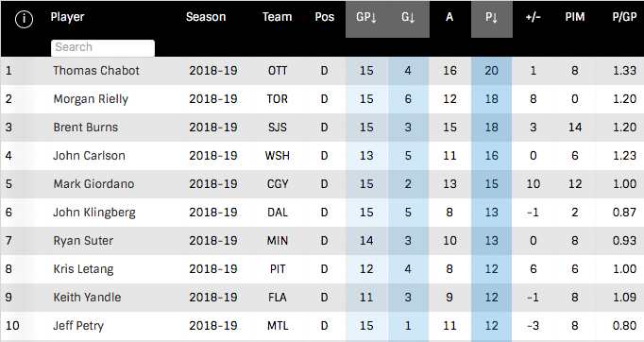This screenshot has height=342, width=644.
Task: Sort by the A assists header
Action: coord(449,17)
